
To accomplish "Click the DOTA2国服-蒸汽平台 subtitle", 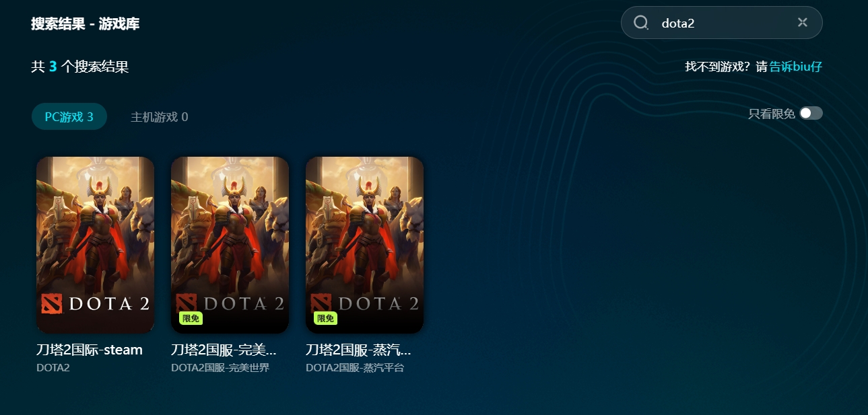I will point(355,368).
